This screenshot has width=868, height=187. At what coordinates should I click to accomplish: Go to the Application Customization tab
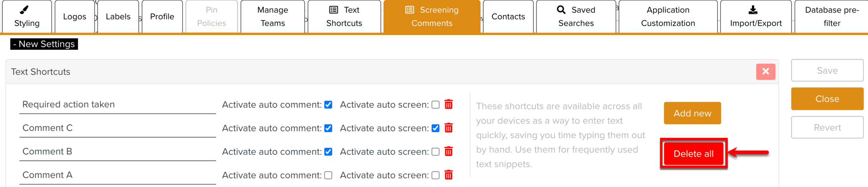click(x=668, y=17)
